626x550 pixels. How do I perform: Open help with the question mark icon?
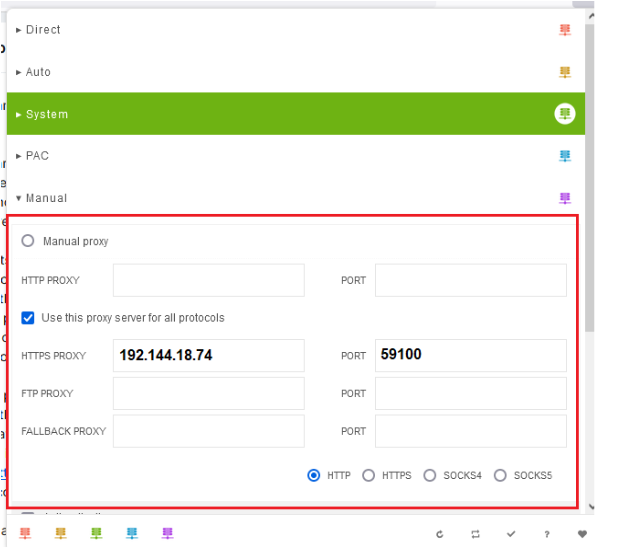(x=547, y=534)
